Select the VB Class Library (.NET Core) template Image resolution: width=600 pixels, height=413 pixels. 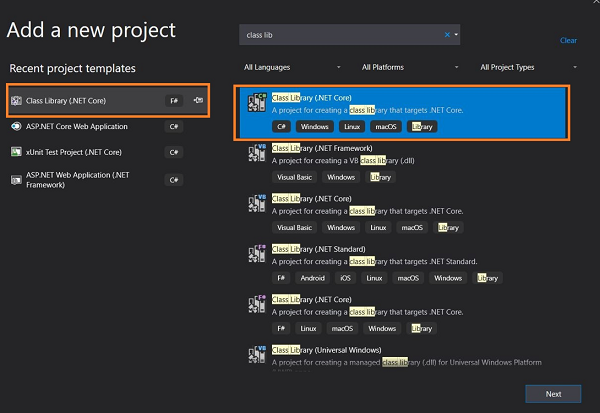click(402, 213)
